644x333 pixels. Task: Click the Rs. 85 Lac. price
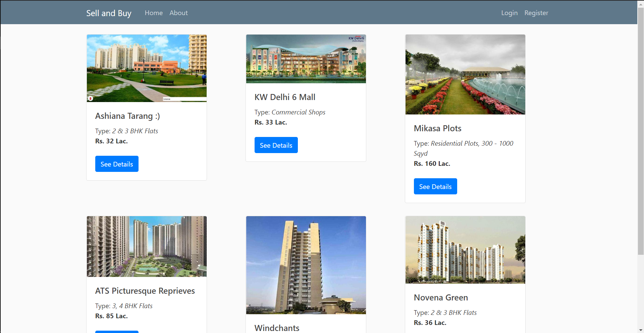click(111, 316)
